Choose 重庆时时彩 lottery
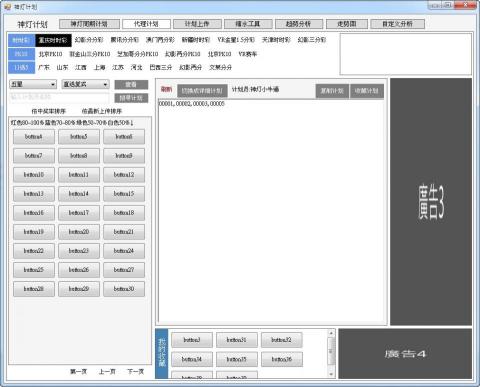Viewport: 480px width, 387px height. [53, 40]
